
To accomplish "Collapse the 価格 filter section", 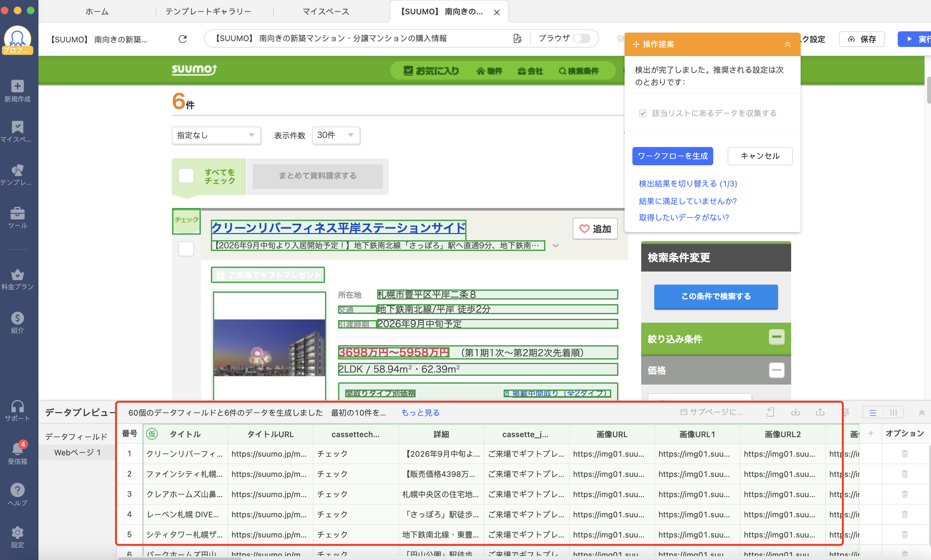I will [777, 370].
